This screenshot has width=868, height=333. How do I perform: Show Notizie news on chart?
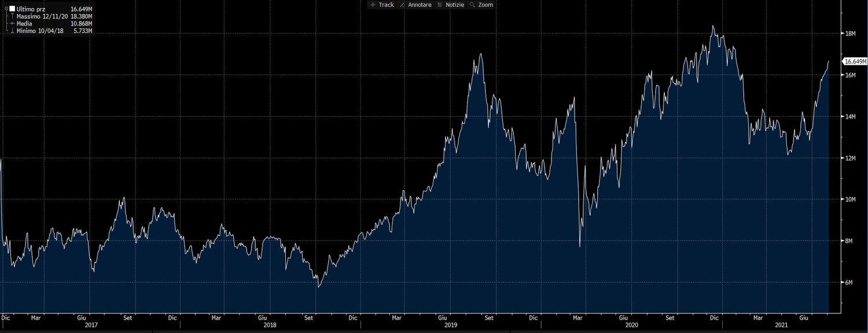pos(451,5)
